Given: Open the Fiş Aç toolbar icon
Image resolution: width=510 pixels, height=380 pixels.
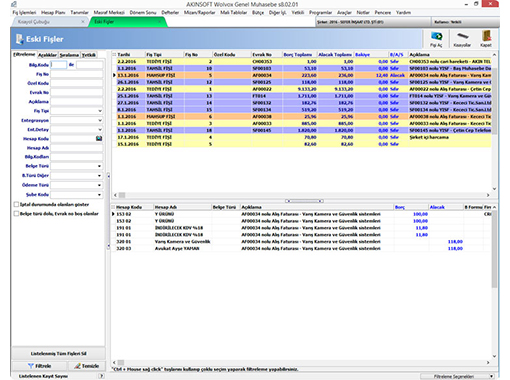Looking at the screenshot, I should pos(436,39).
